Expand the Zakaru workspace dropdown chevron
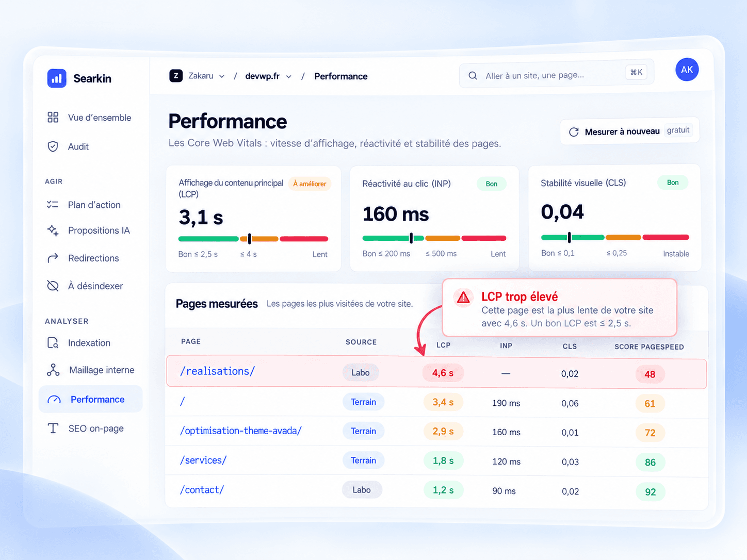 coord(222,76)
